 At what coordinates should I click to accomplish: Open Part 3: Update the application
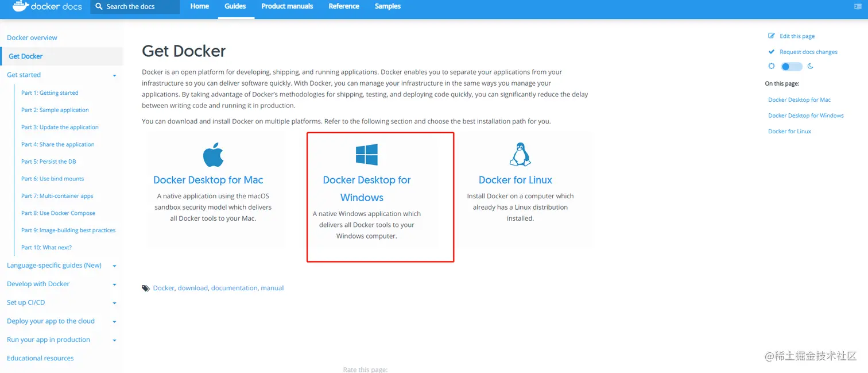tap(60, 127)
